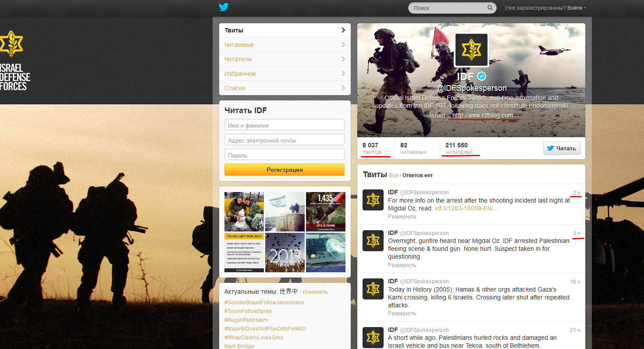Image resolution: width=644 pixels, height=349 pixels.
Task: Open #BugünRuhHalim trend
Action: (x=246, y=320)
